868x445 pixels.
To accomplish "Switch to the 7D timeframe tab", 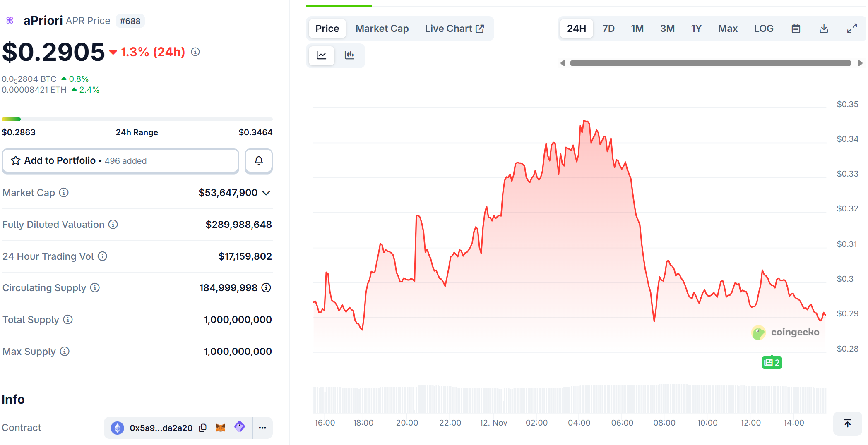I will pyautogui.click(x=608, y=28).
